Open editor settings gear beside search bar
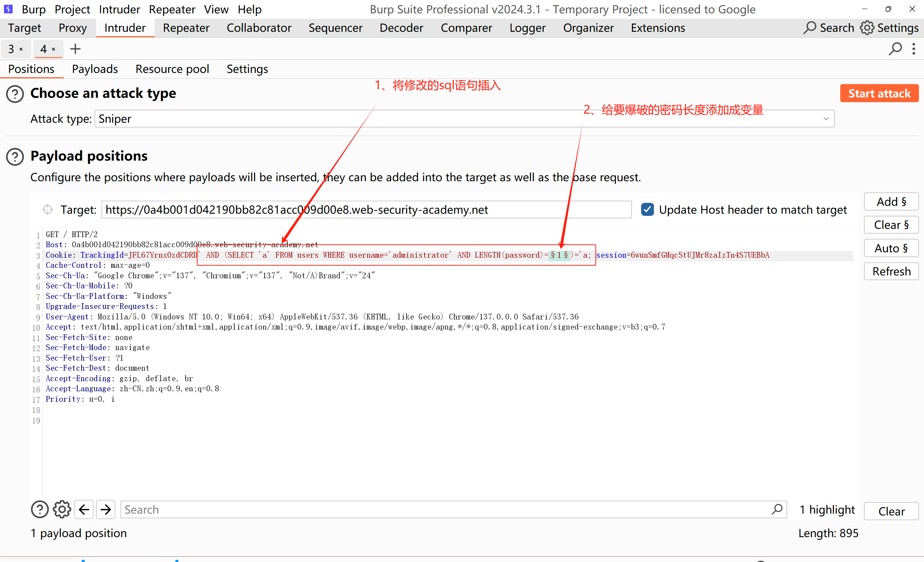Image resolution: width=924 pixels, height=562 pixels. tap(62, 510)
